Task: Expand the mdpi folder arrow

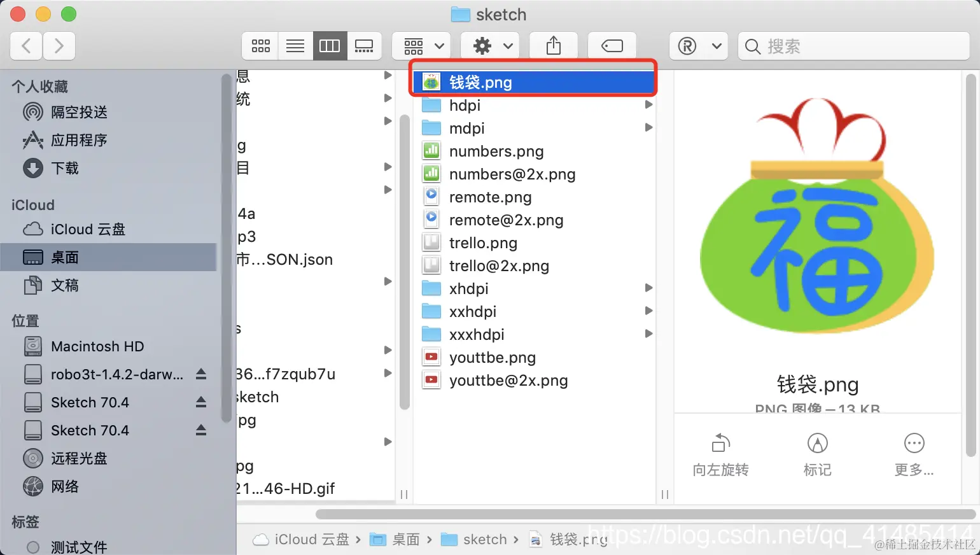Action: pos(648,127)
